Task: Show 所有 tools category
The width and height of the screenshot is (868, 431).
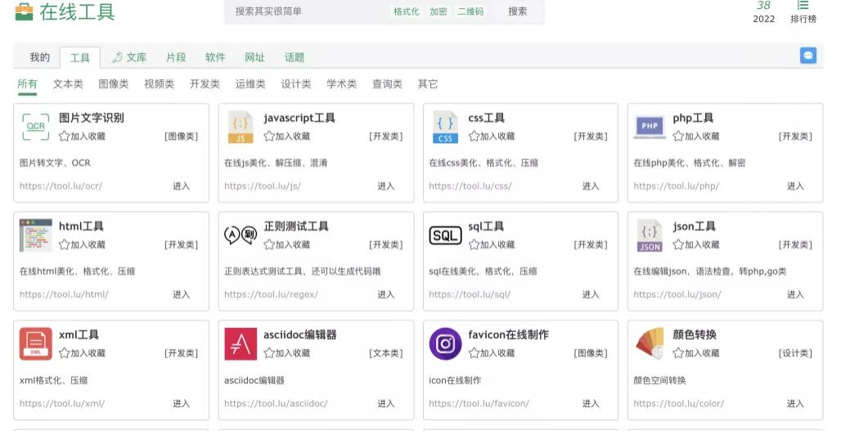Action: coord(27,84)
